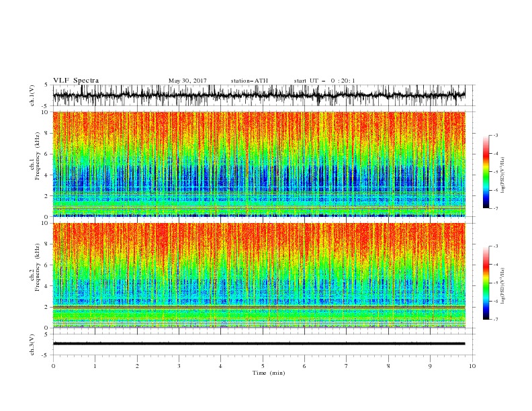
Task: Click inside the ch.1 spectrogram panel
Action: click(x=259, y=164)
